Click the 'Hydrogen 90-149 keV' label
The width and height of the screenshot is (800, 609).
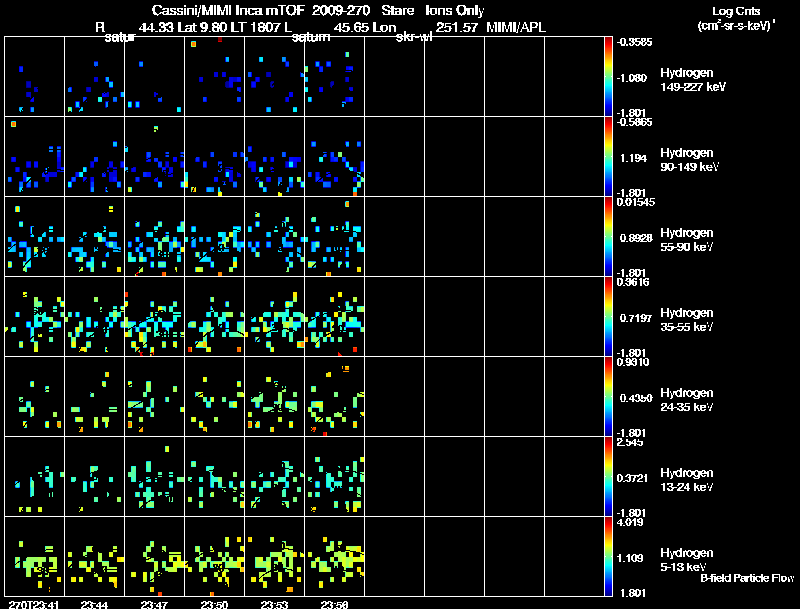[689, 160]
